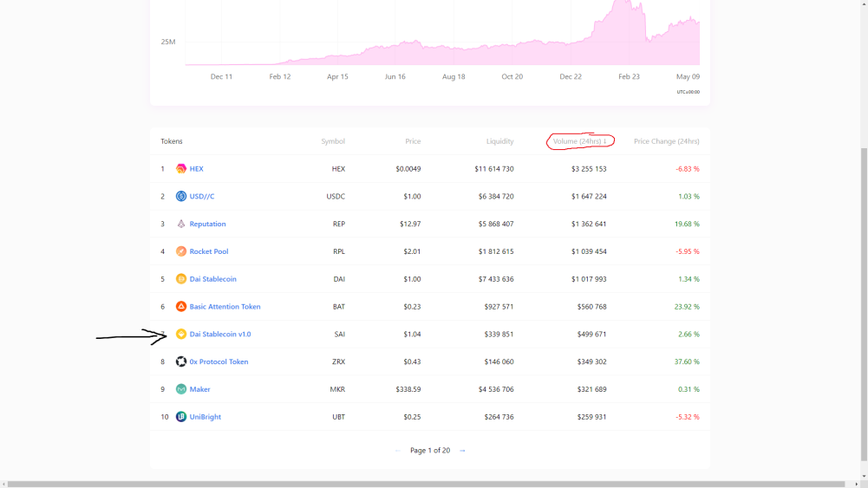Image resolution: width=868 pixels, height=488 pixels.
Task: Open the Dai Stablecoin token link
Action: (213, 279)
